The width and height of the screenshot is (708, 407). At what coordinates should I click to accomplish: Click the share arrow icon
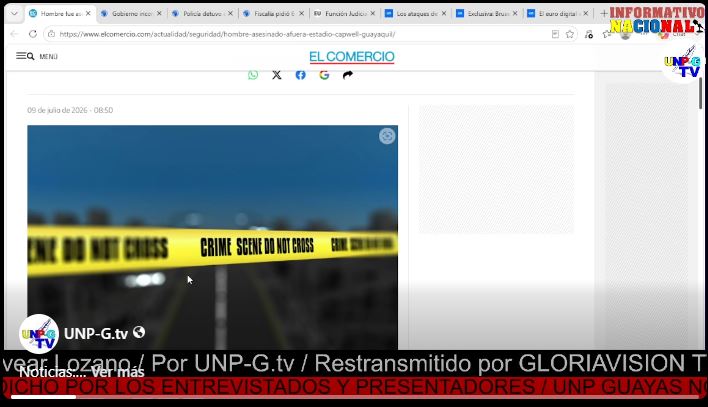(348, 75)
